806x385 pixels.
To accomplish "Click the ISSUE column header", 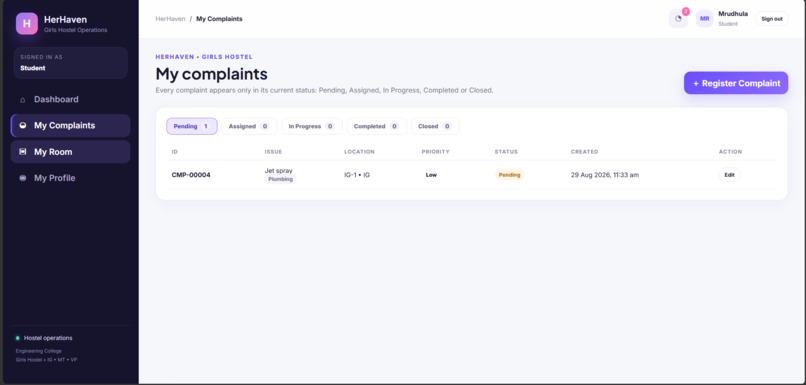I will click(x=273, y=152).
